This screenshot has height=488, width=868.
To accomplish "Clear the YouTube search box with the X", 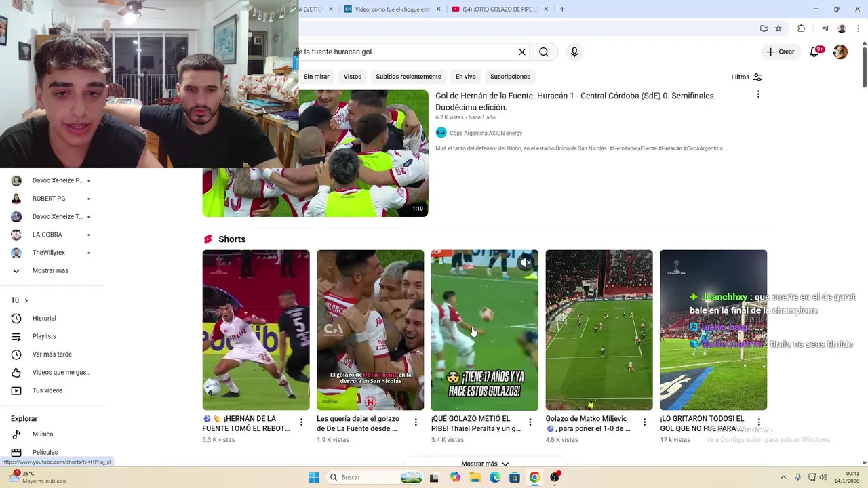I will (x=522, y=52).
